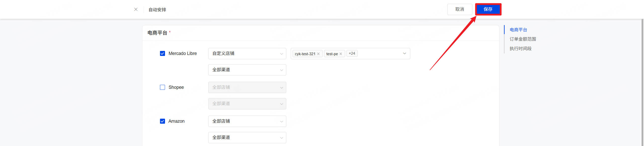
Task: Open Amazon 全部渠道 dropdown
Action: click(247, 137)
